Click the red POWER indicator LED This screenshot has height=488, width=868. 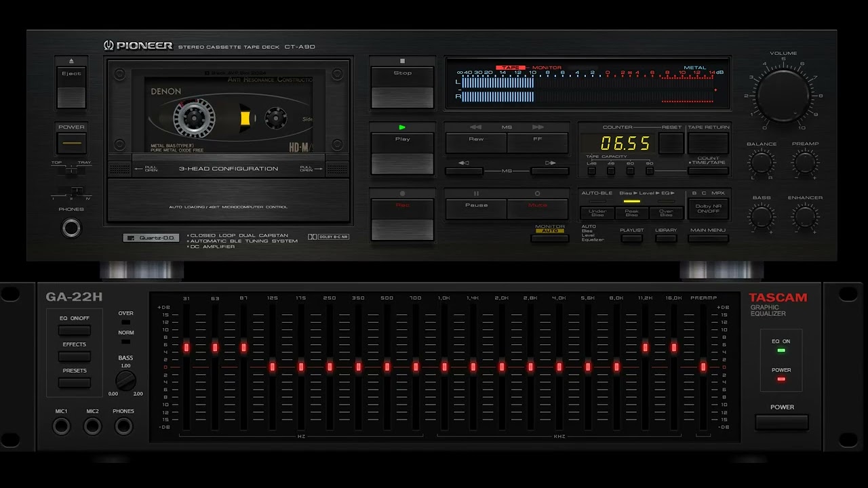point(781,379)
